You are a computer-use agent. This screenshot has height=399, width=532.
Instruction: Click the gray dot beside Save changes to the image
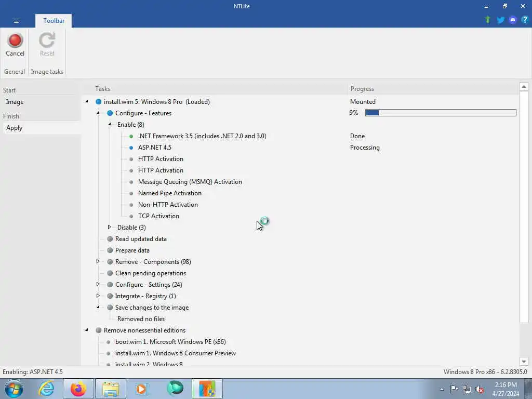coord(110,308)
